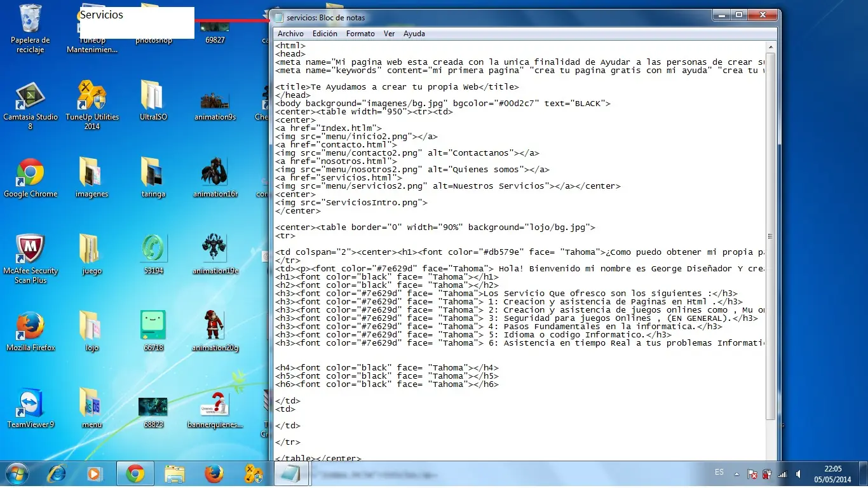Click the line '3: Seguridad para juegos Onlines'
This screenshot has width=868, height=488.
pos(517,318)
